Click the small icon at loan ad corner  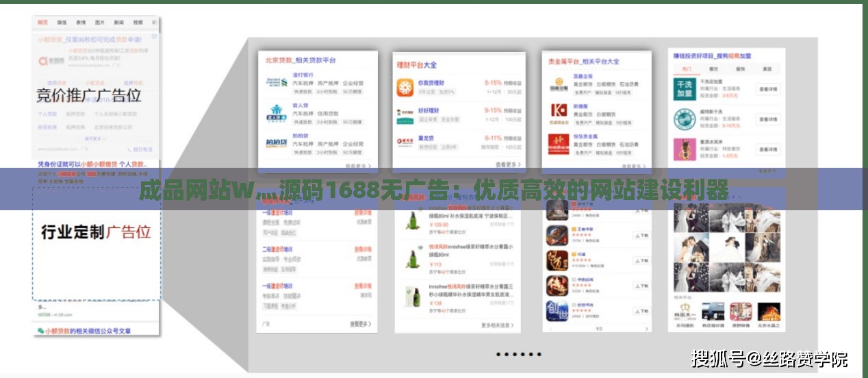point(153,36)
